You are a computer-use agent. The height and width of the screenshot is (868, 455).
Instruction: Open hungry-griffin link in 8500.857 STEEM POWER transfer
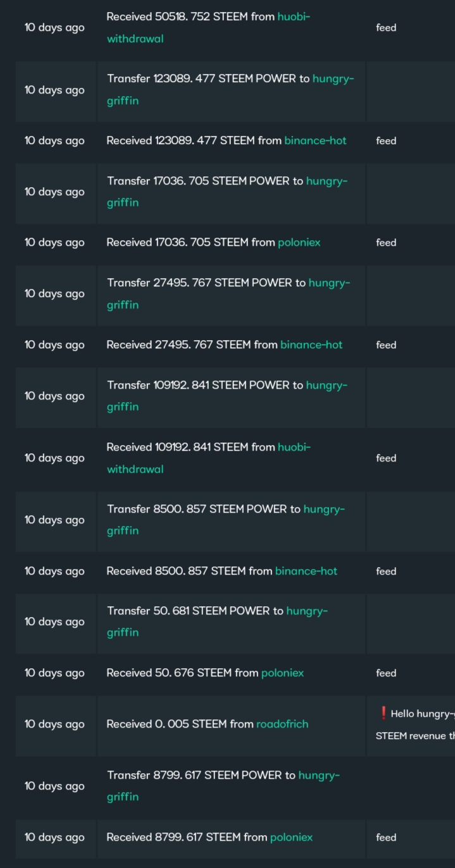[226, 520]
